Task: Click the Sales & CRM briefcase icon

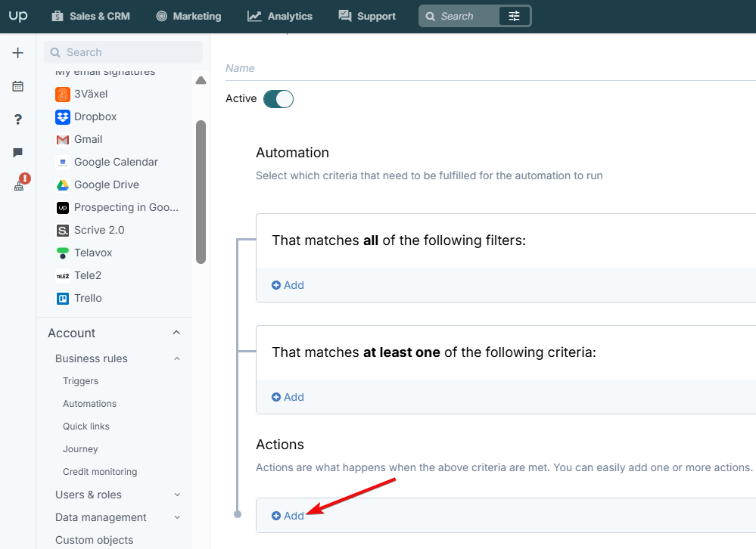Action: coord(58,16)
